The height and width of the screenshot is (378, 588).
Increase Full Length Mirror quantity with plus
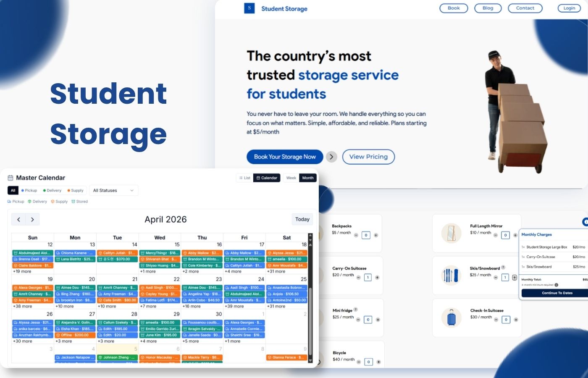coord(515,235)
